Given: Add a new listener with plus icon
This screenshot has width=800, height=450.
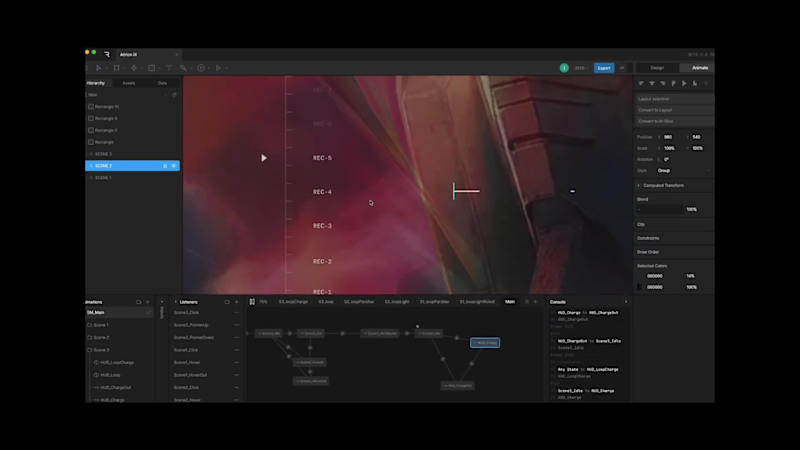Looking at the screenshot, I should pyautogui.click(x=236, y=302).
